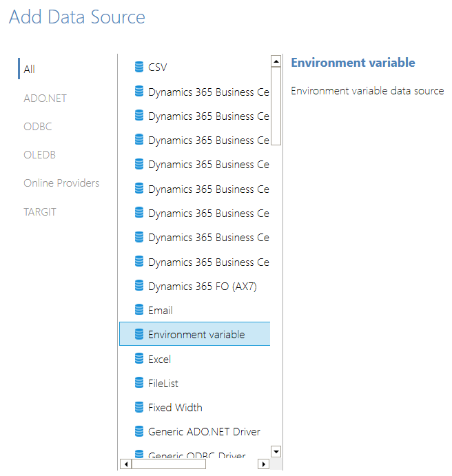Click the database icon beside Generic ADO.NET Driver
452x476 pixels.
tap(139, 431)
